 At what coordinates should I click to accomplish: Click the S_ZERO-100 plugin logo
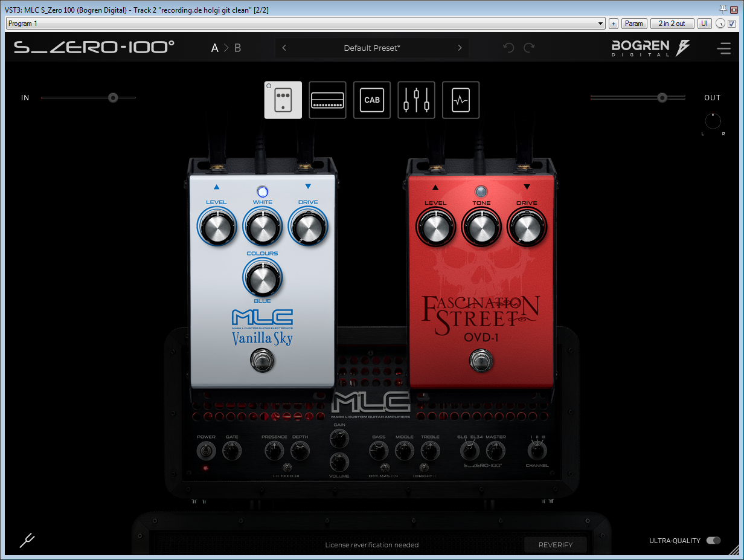94,48
